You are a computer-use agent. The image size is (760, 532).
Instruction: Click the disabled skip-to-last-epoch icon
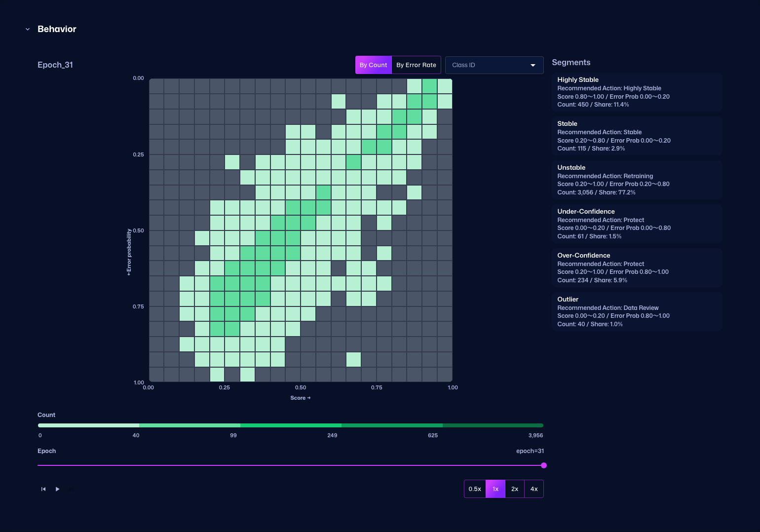[71, 489]
